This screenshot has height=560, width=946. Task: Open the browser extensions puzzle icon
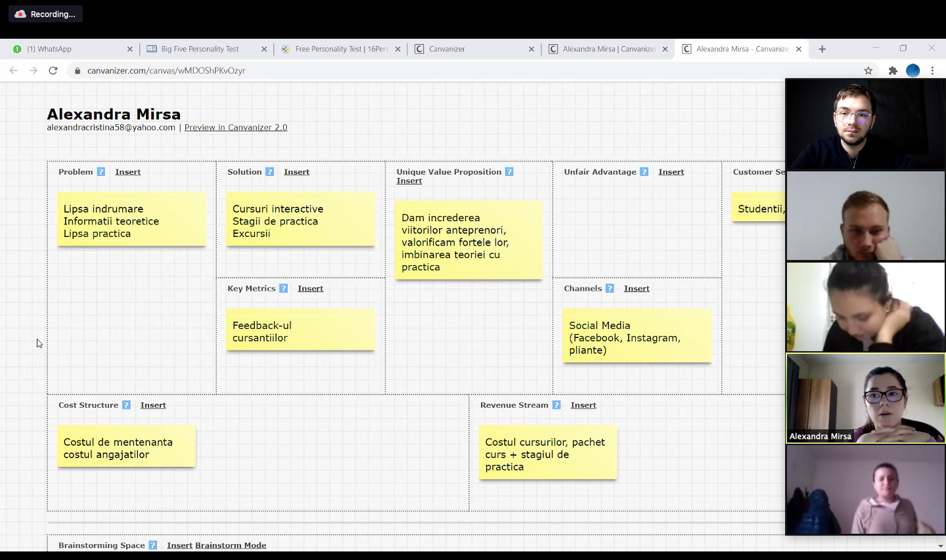893,71
